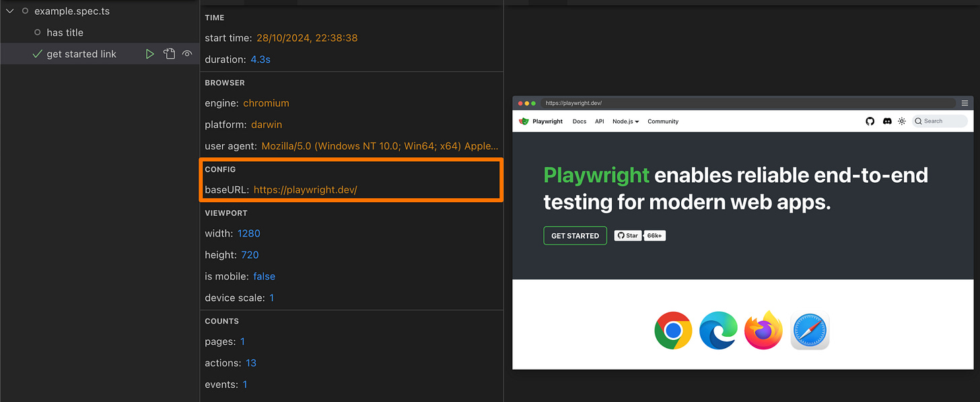The image size is (980, 402).
Task: Click the green 'Playwright' word in hero heading
Action: click(596, 175)
